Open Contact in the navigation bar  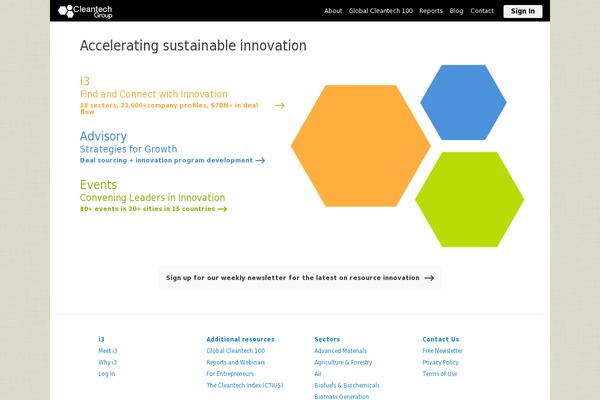(x=482, y=11)
